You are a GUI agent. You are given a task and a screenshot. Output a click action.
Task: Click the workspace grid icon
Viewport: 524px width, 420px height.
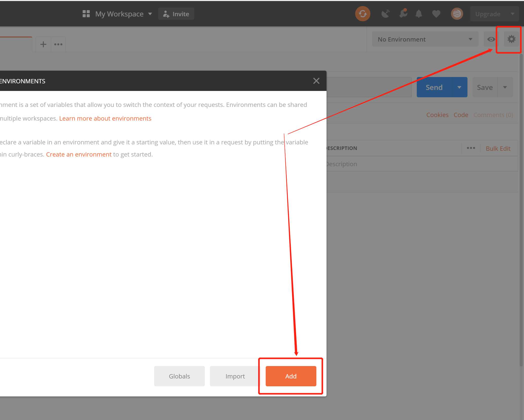(86, 14)
